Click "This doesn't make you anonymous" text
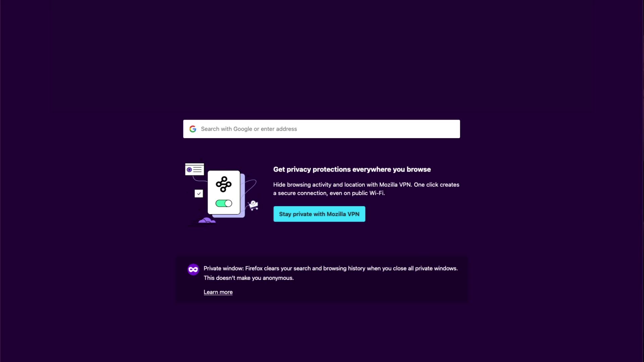 (249, 278)
